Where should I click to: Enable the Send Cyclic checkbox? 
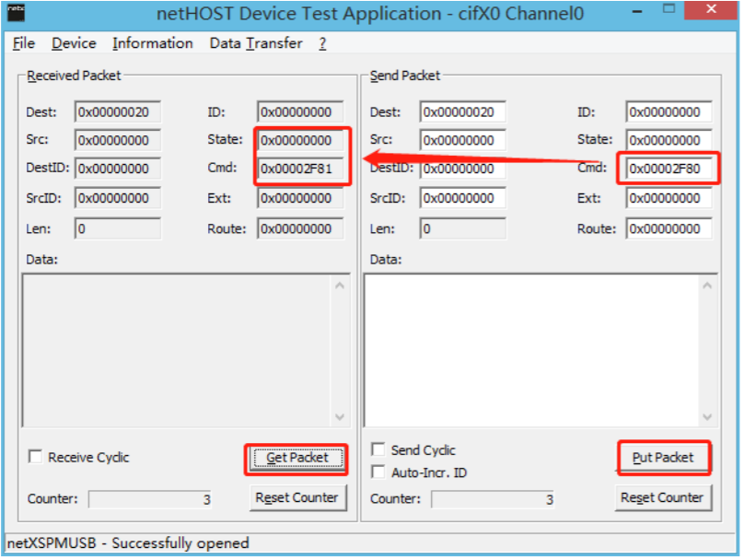378,449
